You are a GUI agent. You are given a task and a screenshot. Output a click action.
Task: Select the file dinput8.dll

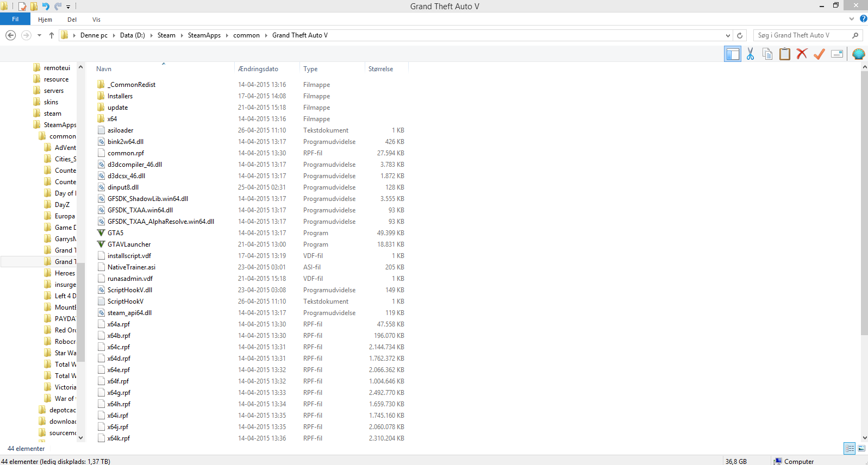coord(123,187)
